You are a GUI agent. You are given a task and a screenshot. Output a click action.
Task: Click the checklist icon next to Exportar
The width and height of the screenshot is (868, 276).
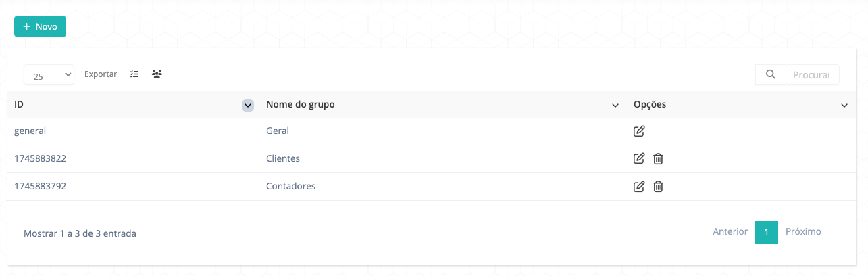coord(134,74)
